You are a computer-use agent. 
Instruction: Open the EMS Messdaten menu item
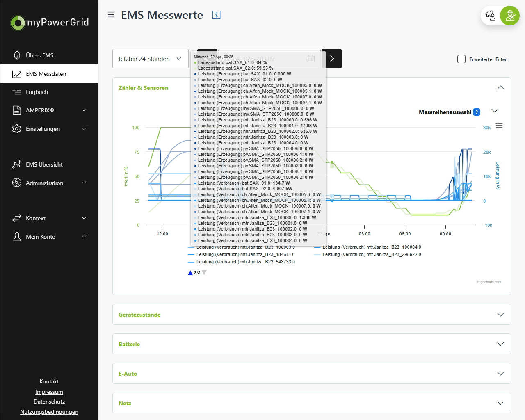(49, 74)
